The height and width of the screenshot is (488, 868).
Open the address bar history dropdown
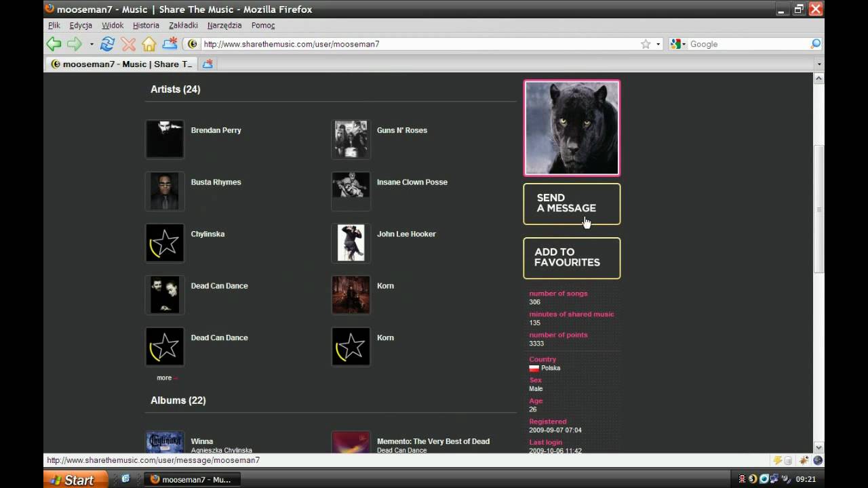pos(658,44)
